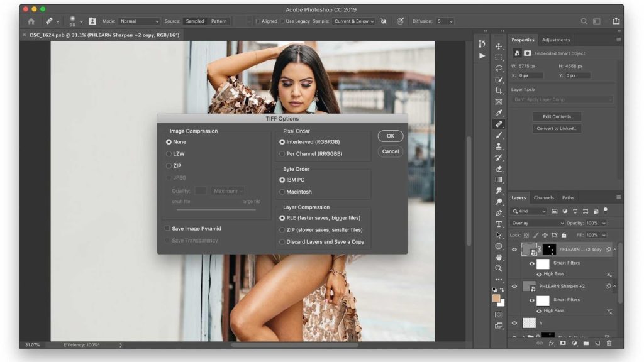
Task: Enable Save Image Pyramid checkbox
Action: pyautogui.click(x=167, y=229)
